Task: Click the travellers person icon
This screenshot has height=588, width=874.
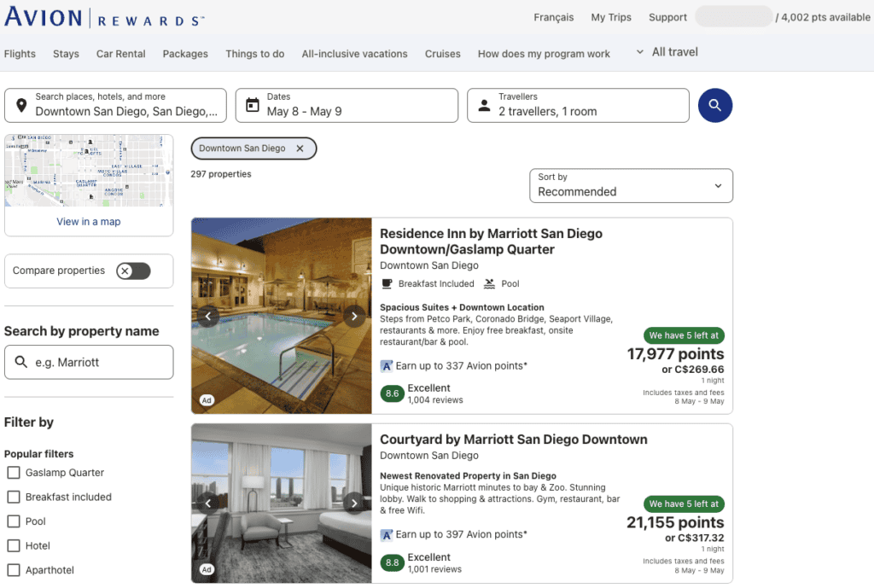Action: (483, 104)
